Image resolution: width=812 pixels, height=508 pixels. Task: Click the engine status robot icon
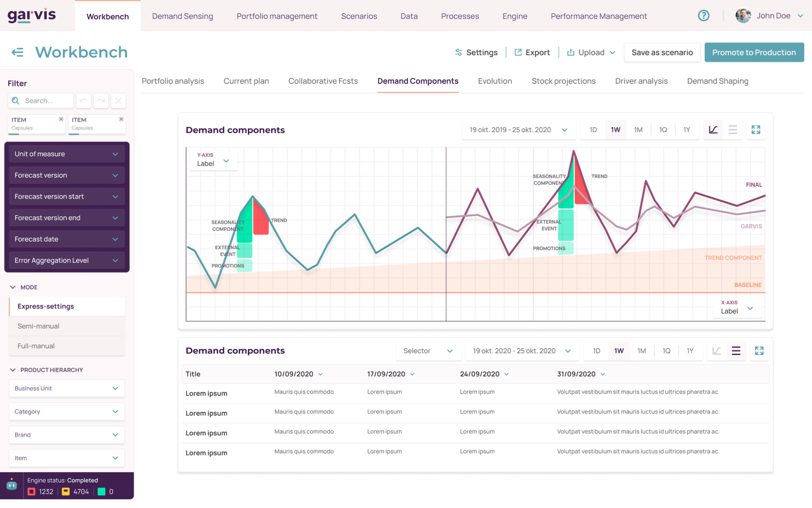click(x=12, y=485)
